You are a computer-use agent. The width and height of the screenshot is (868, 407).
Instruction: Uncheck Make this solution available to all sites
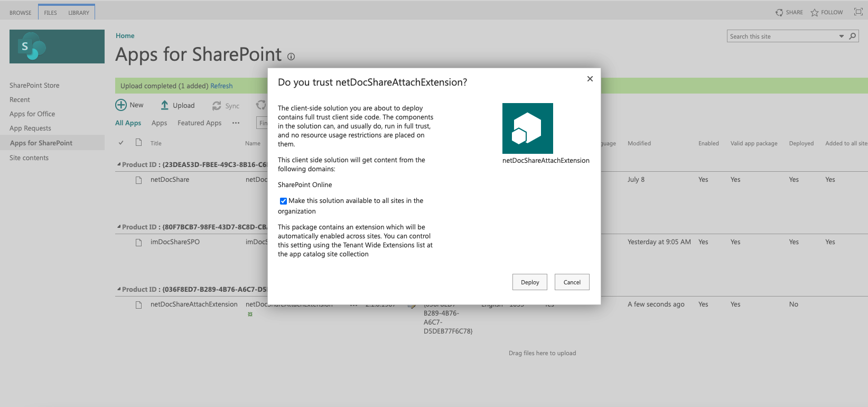(283, 201)
